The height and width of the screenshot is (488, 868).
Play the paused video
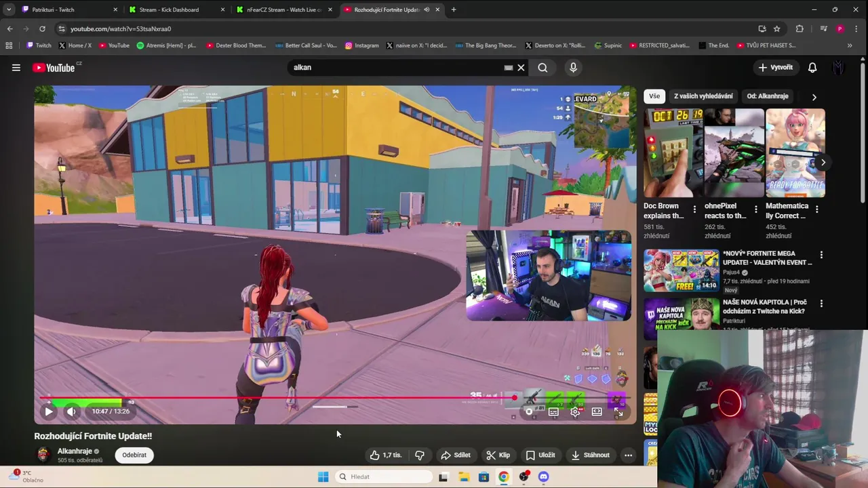pyautogui.click(x=49, y=411)
